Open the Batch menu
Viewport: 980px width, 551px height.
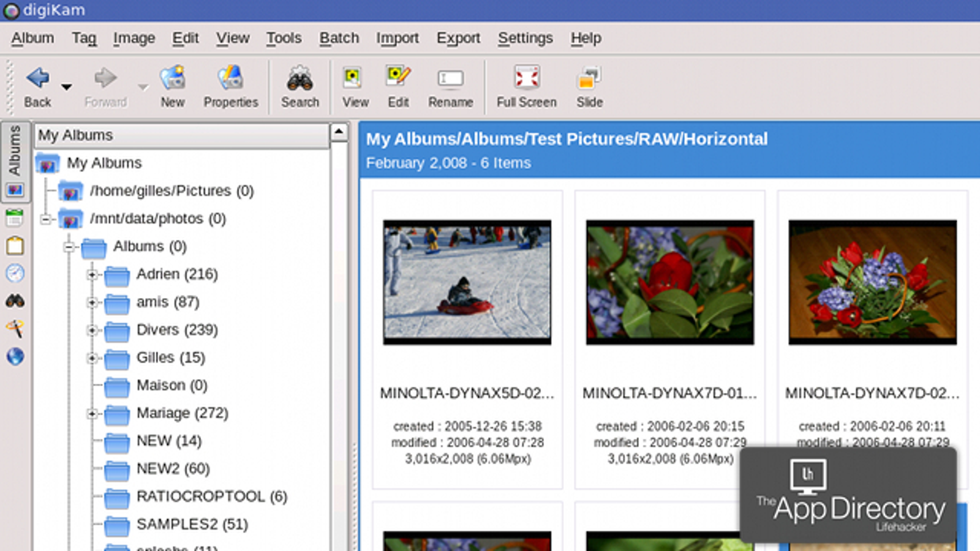(339, 38)
